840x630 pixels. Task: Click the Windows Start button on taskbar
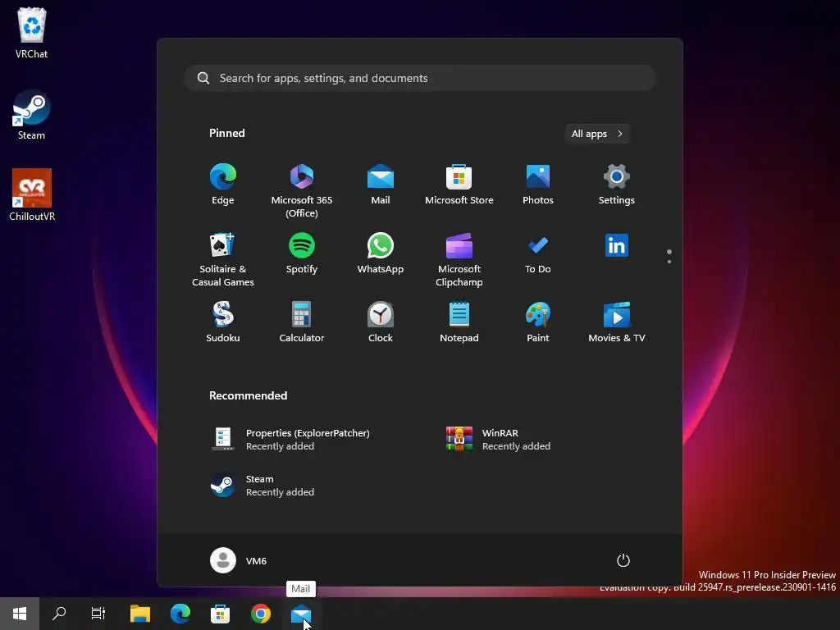pos(20,614)
